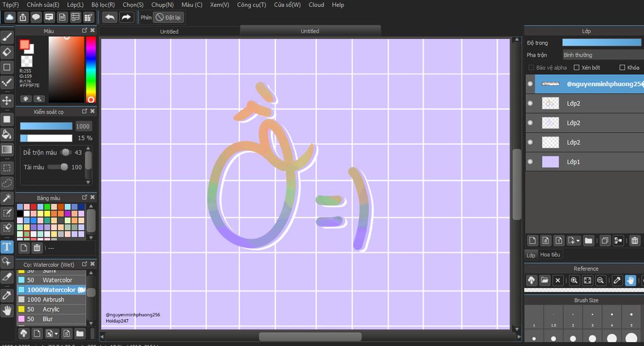
Task: Select the Text tool
Action: tap(7, 247)
